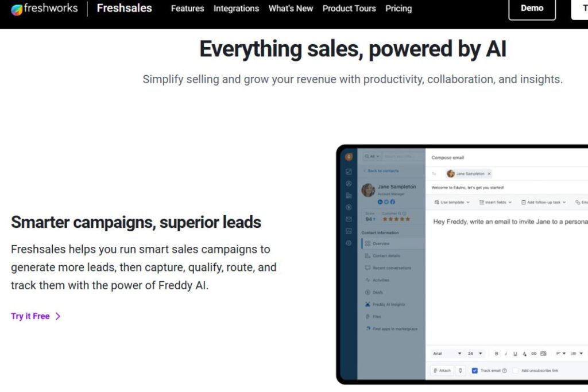
Task: Click the Bold formatting icon
Action: [497, 354]
